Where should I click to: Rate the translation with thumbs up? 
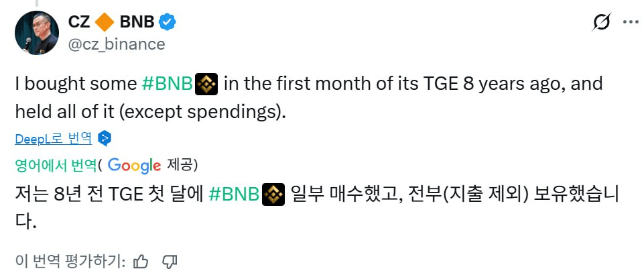(141, 261)
